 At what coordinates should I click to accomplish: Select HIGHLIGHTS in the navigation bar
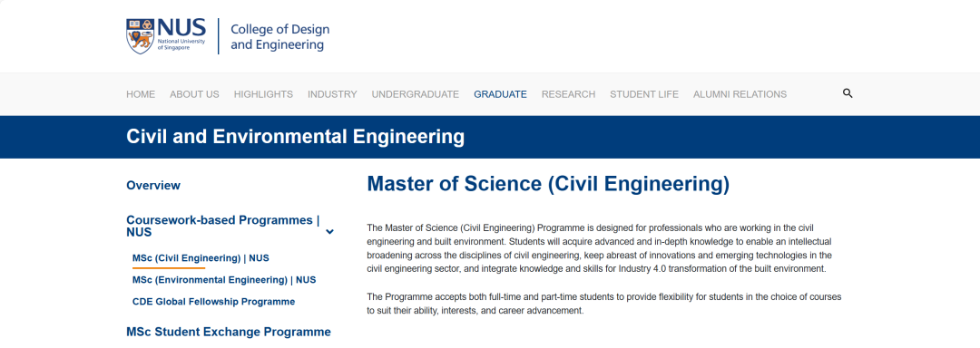[263, 94]
